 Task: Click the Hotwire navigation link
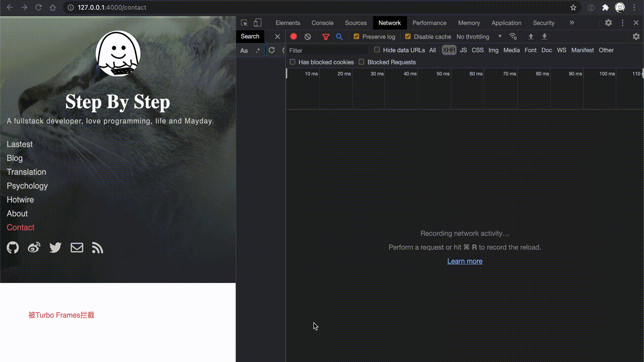click(20, 200)
